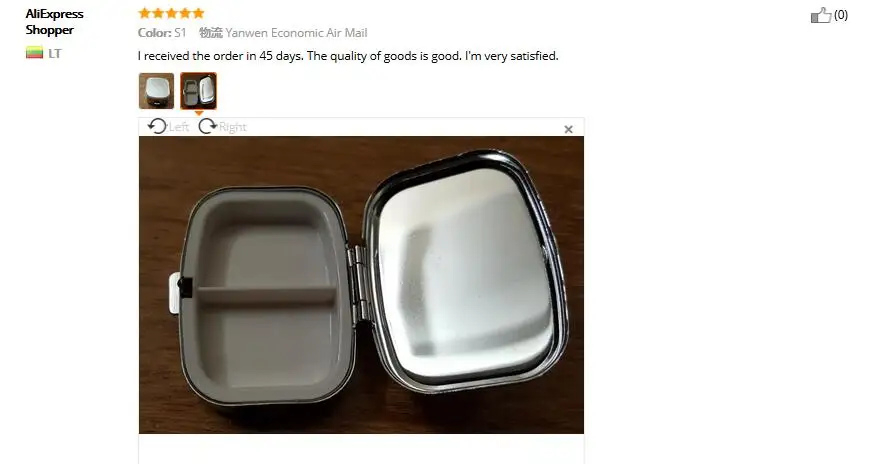Viewport: 869px width, 464px height.
Task: Click the fifth star of the rating
Action: coord(198,13)
